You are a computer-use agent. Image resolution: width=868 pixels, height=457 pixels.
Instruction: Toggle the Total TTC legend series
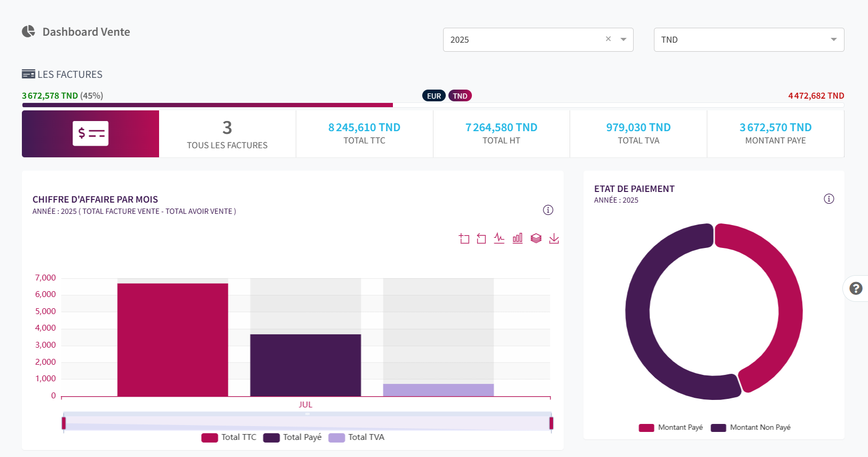coord(229,437)
